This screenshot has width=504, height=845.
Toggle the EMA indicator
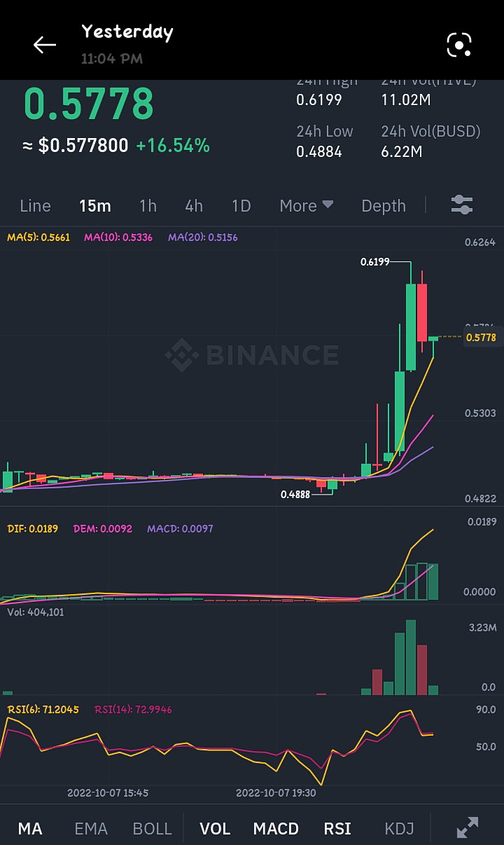coord(91,829)
